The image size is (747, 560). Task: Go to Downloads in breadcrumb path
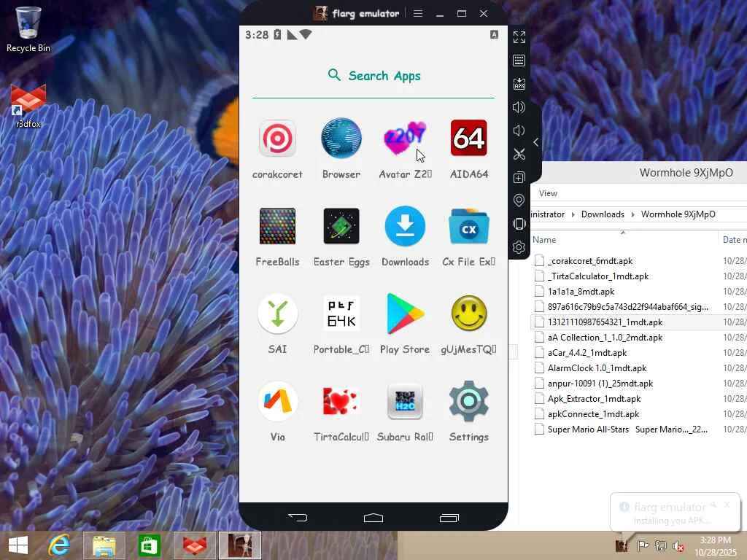tap(603, 214)
